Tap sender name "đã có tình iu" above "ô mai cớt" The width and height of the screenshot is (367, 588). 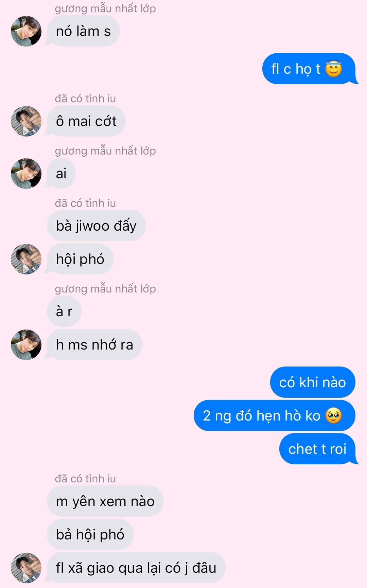coord(85,99)
